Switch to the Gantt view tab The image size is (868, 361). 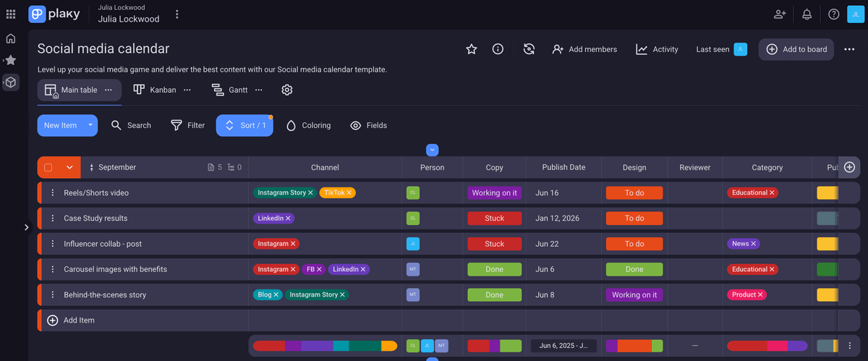[x=230, y=90]
